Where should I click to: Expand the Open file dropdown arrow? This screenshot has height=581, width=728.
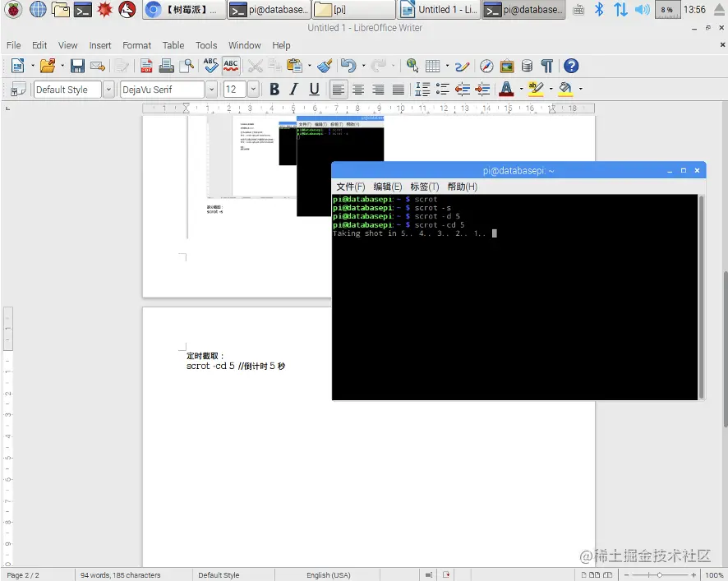coord(62,66)
